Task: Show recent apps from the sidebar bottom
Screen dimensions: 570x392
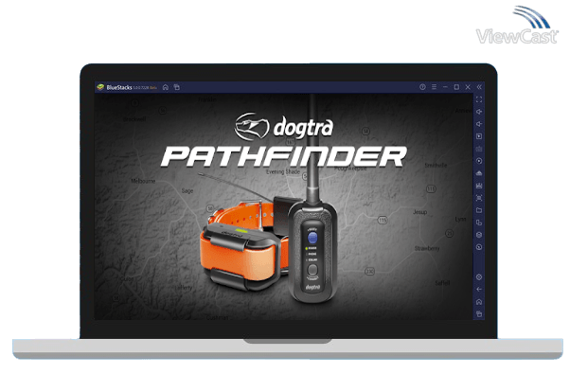Action: (x=479, y=314)
